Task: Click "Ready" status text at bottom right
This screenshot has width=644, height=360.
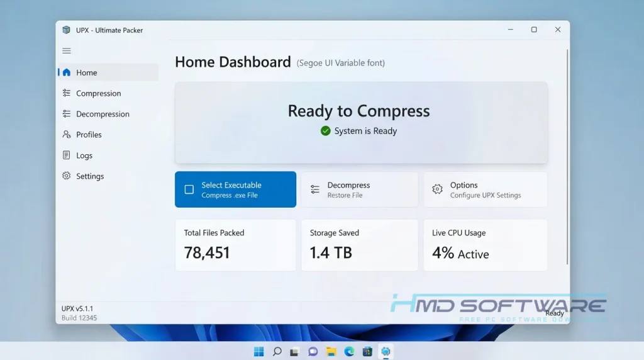Action: pos(555,313)
